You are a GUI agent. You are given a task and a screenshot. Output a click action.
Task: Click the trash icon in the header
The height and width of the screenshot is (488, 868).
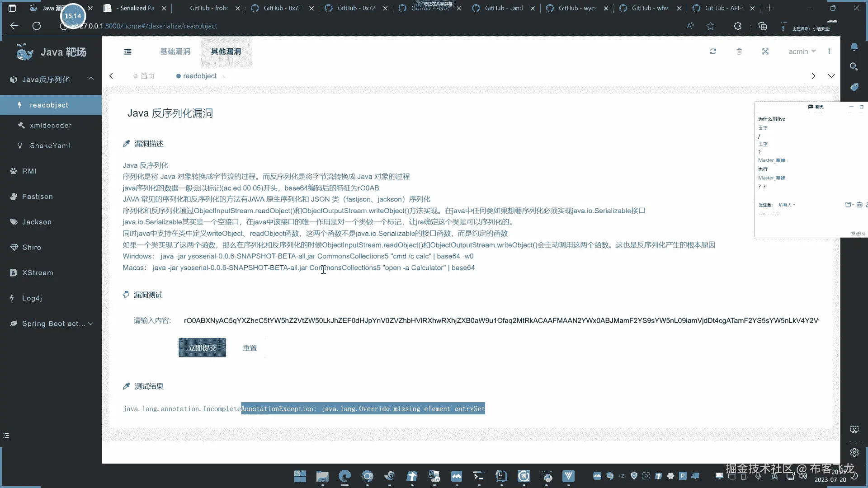(x=739, y=52)
